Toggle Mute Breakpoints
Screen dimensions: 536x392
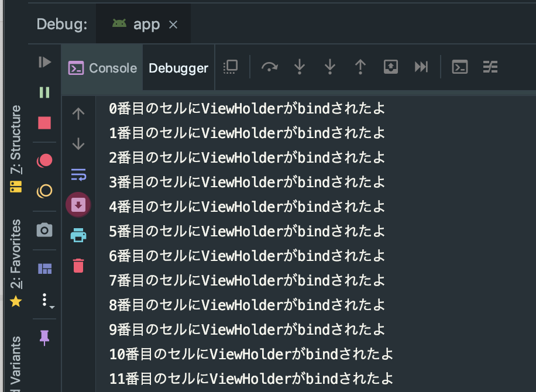[x=44, y=190]
